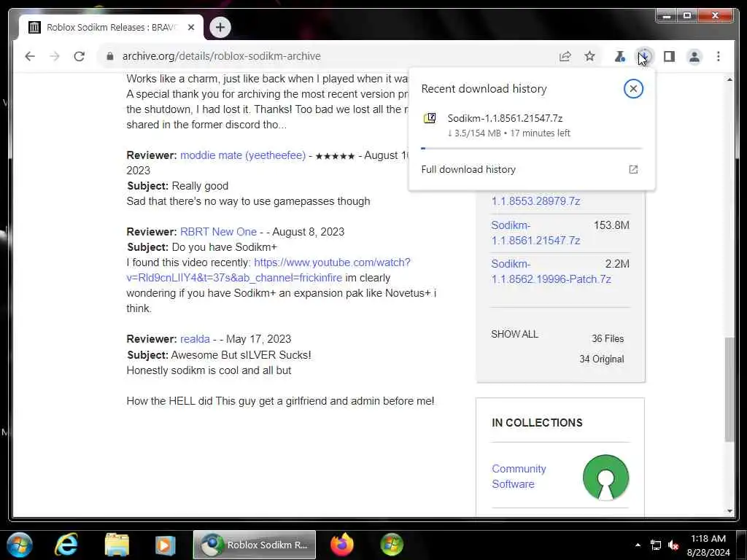The image size is (747, 560).
Task: Bookmark this page with the star
Action: tap(589, 56)
